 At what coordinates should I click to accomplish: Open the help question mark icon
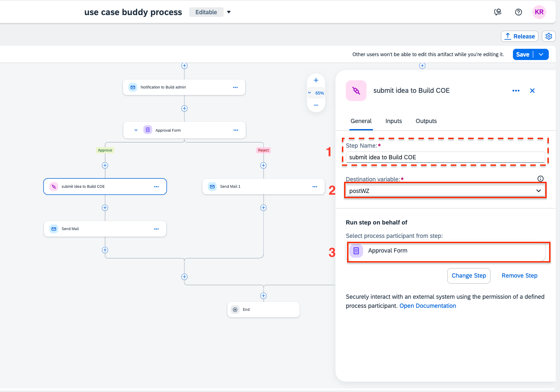[519, 12]
